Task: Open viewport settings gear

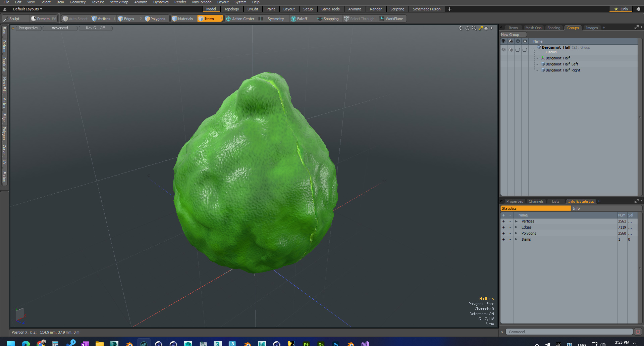Action: (x=486, y=28)
